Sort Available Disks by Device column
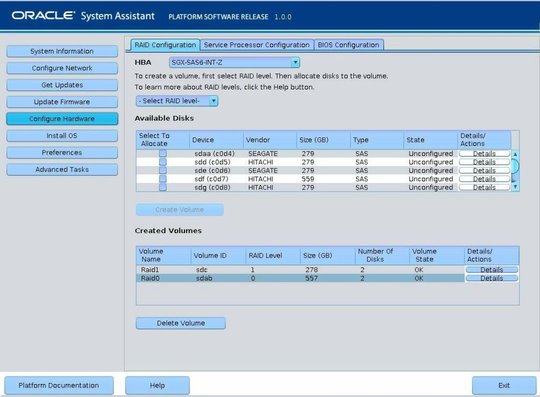The image size is (540, 397). pos(216,140)
